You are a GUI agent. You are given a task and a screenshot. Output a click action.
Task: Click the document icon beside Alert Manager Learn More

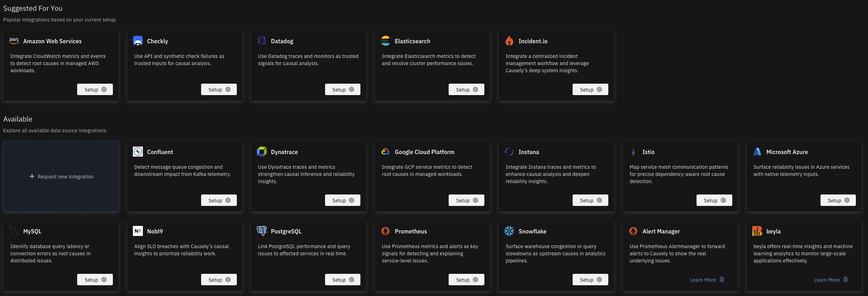tap(722, 280)
